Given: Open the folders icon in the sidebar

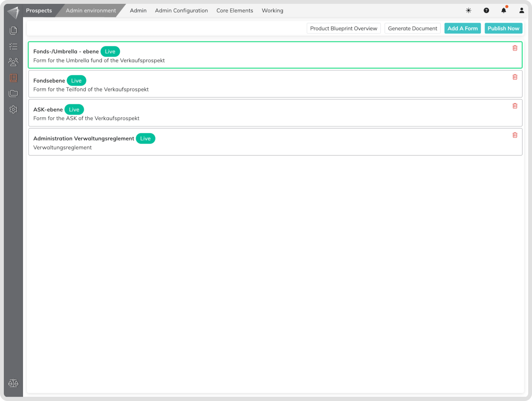Looking at the screenshot, I should [x=13, y=93].
